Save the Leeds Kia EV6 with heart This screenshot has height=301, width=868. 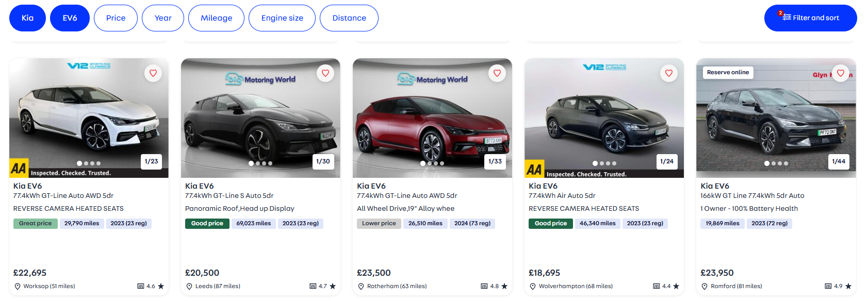pos(325,73)
